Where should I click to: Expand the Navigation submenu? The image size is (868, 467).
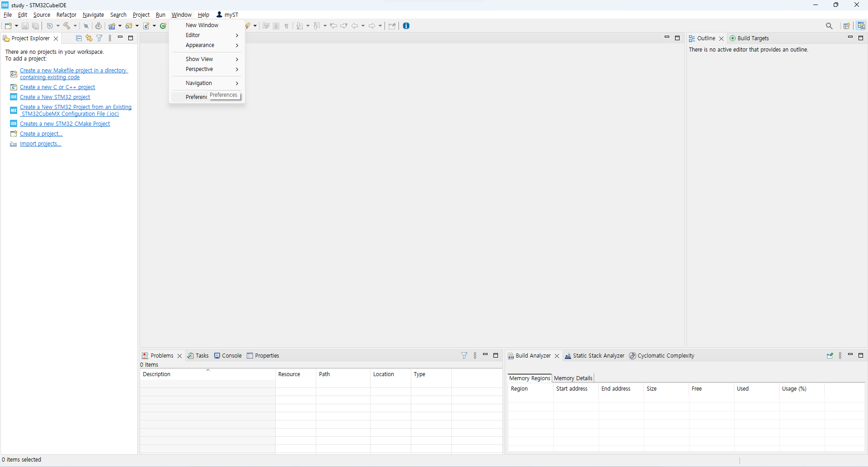click(x=206, y=83)
